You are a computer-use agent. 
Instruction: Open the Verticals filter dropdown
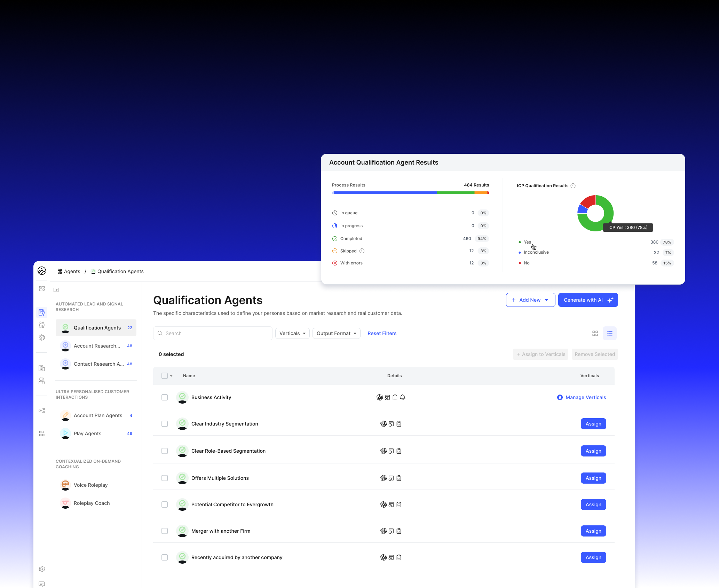coord(292,333)
